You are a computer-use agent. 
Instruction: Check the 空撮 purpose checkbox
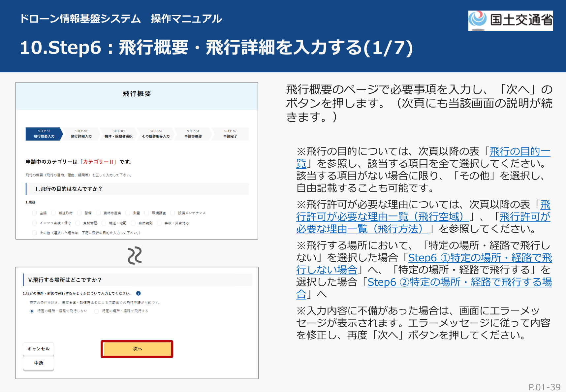click(x=34, y=213)
